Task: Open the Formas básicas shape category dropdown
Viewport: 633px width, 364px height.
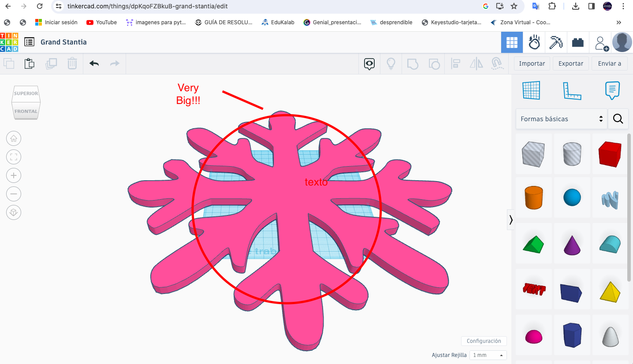Action: click(x=561, y=119)
